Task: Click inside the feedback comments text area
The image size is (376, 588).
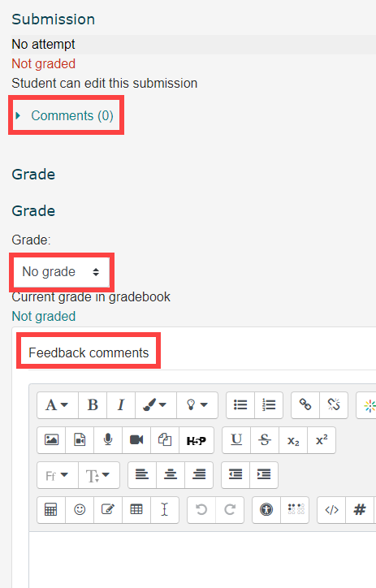Action: coord(202,559)
